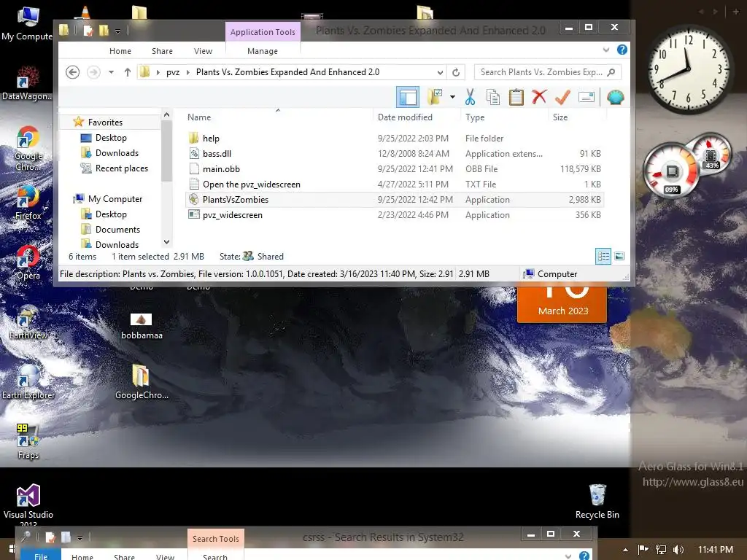747x560 pixels.
Task: Click the Explorer Back arrow button
Action: 72,72
